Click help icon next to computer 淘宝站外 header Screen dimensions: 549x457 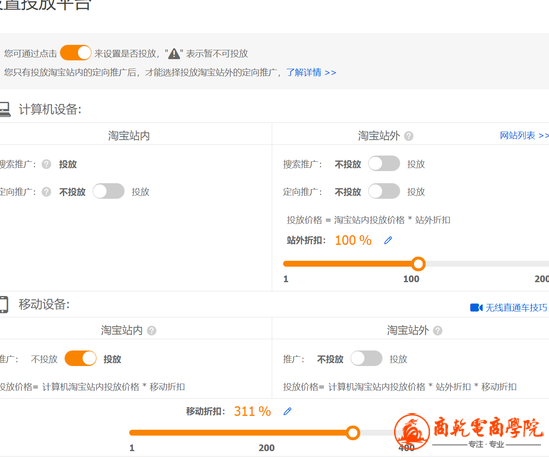tap(409, 136)
